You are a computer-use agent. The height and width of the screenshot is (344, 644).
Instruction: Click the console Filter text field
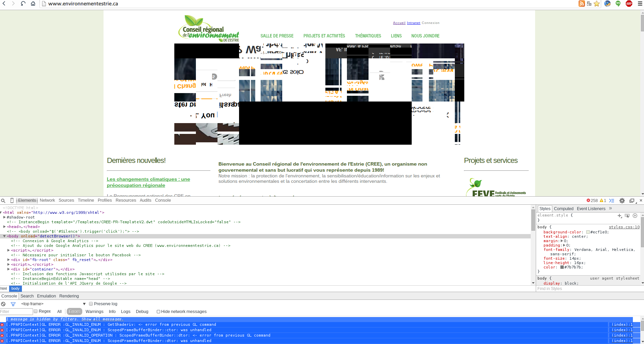(16, 312)
